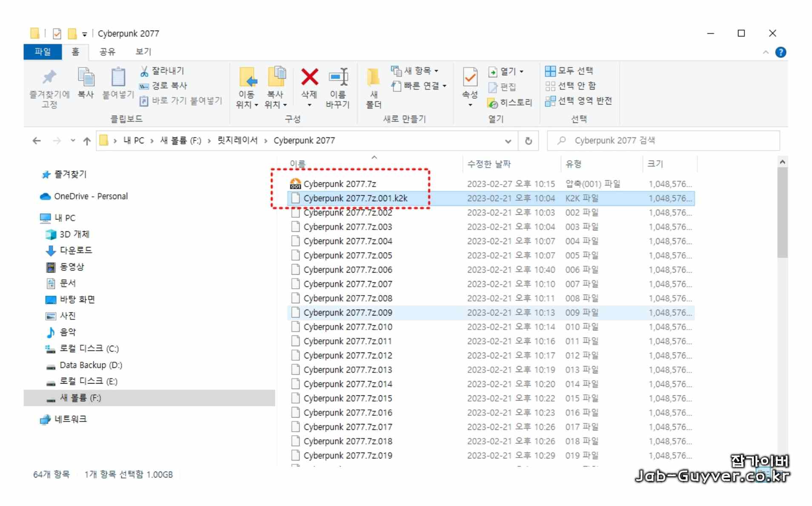Viewport: 812px width, 506px height.
Task: Select Quick Access (즐겨찾기) in sidebar
Action: pos(64,174)
